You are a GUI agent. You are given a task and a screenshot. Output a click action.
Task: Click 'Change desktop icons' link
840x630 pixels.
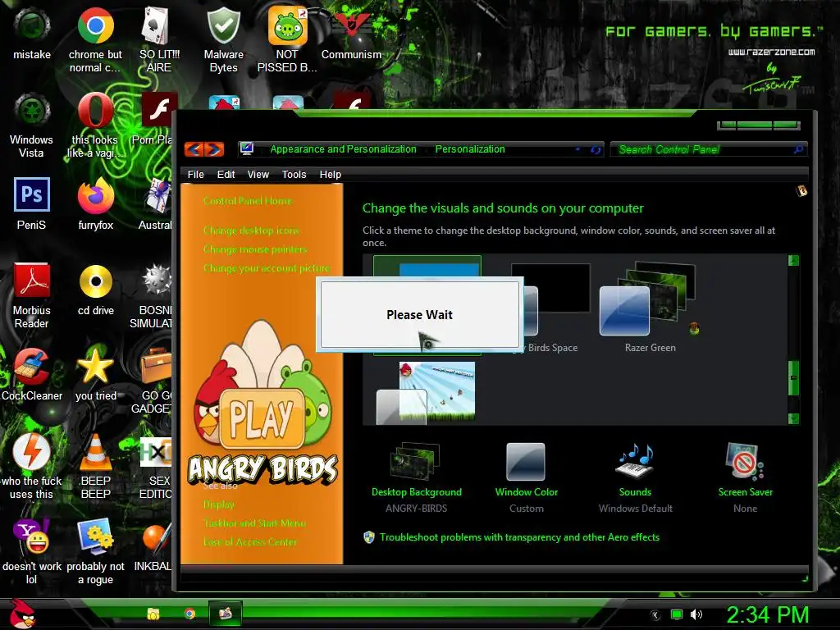click(x=251, y=231)
